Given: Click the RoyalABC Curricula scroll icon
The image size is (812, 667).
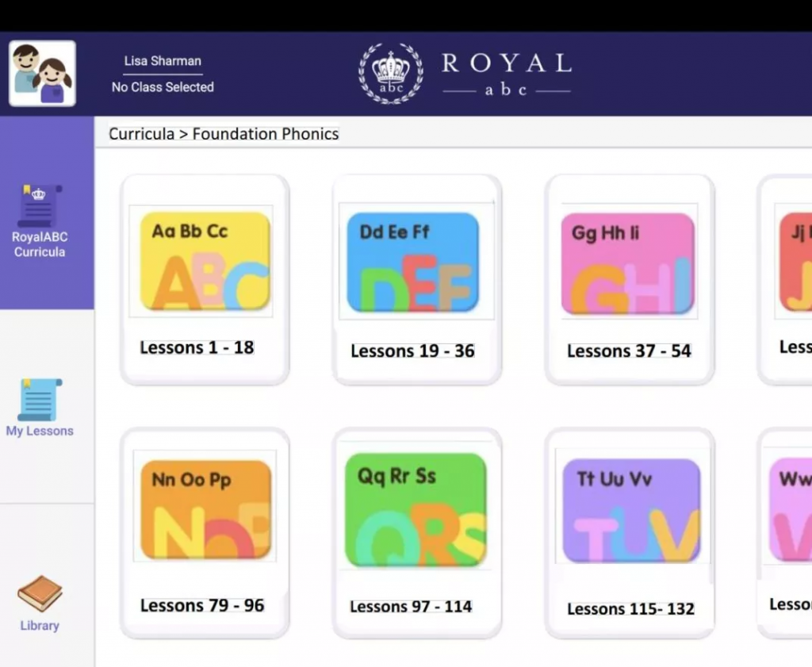Looking at the screenshot, I should click(x=40, y=205).
